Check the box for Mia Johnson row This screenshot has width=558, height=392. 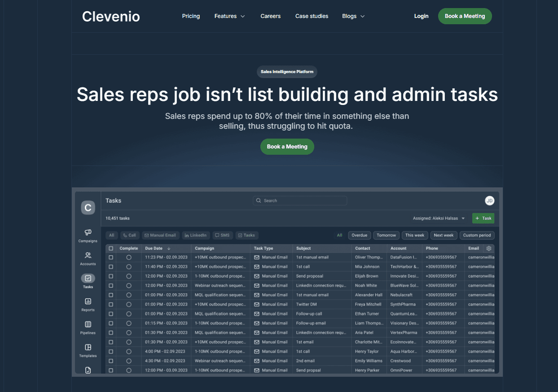point(111,267)
